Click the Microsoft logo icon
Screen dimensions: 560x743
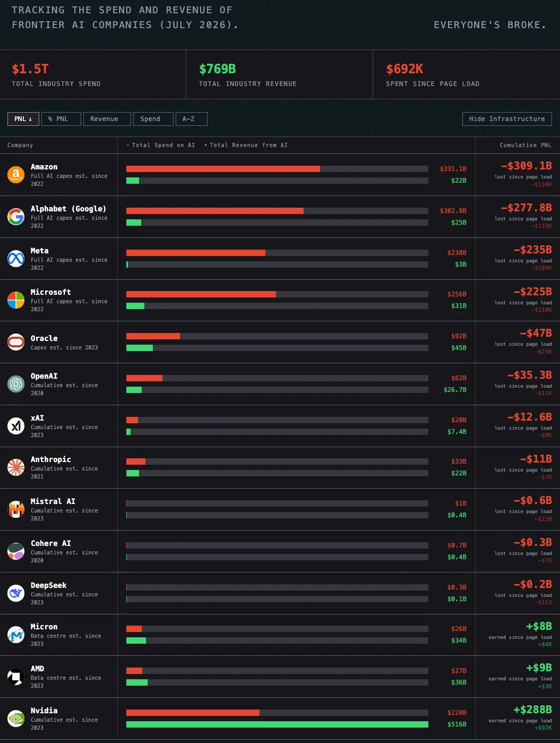tap(16, 300)
